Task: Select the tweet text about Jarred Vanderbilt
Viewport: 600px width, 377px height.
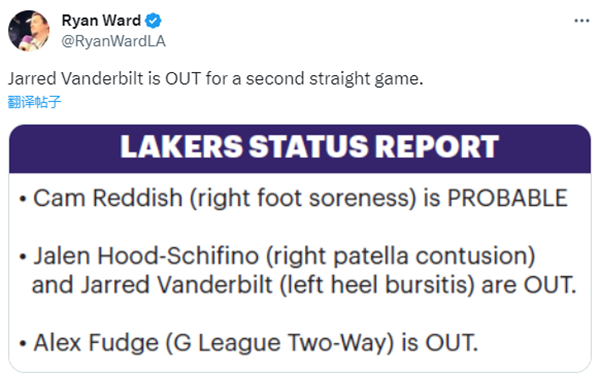Action: pyautogui.click(x=215, y=79)
